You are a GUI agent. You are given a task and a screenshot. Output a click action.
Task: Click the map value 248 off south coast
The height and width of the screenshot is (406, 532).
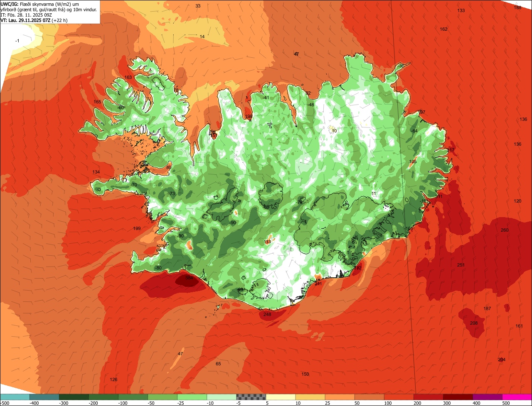[x=267, y=314]
